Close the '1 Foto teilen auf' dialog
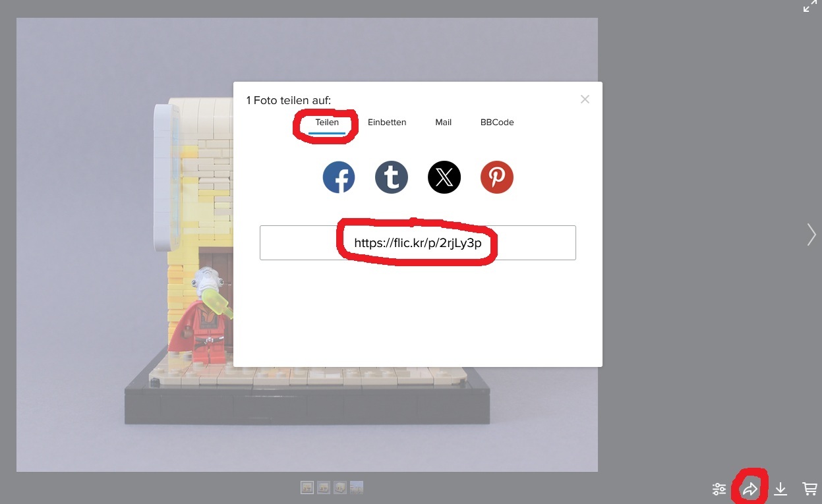This screenshot has width=822, height=504. (x=585, y=99)
